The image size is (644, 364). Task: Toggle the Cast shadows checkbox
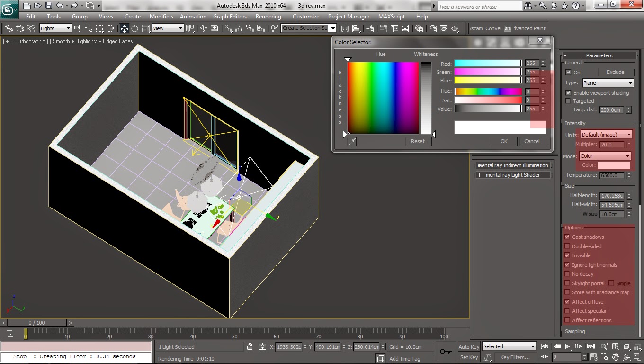click(567, 237)
